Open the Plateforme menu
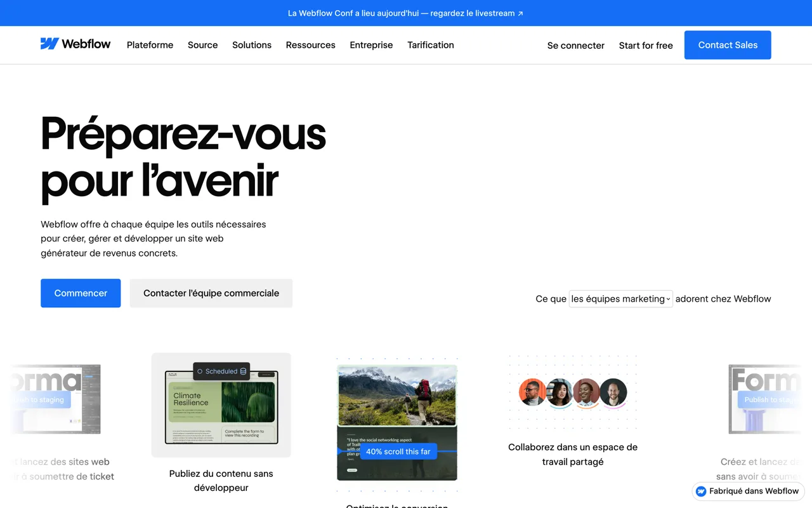Screen dimensions: 812x508 (x=150, y=45)
